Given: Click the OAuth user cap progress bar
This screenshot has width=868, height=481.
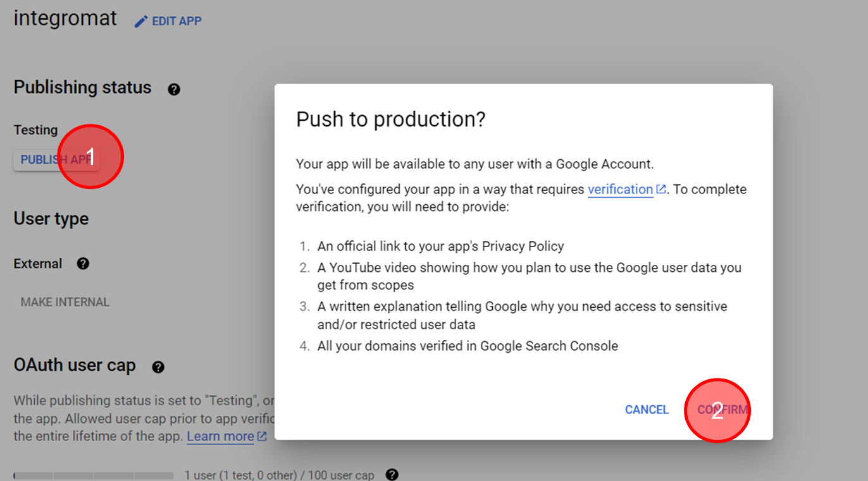Looking at the screenshot, I should (x=94, y=475).
